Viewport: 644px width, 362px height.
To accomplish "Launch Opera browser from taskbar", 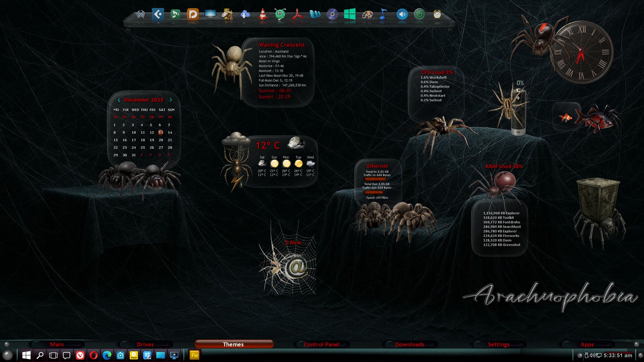I will pyautogui.click(x=94, y=355).
